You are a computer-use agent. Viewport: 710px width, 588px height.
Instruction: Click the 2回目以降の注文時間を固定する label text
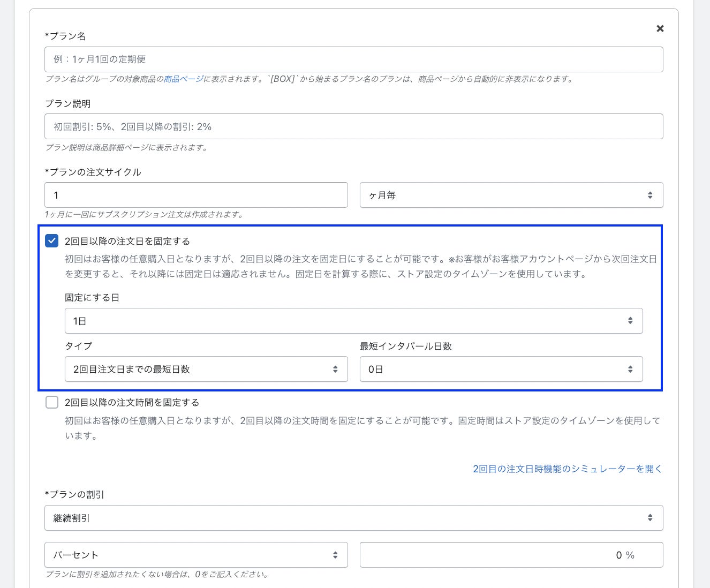[132, 403]
